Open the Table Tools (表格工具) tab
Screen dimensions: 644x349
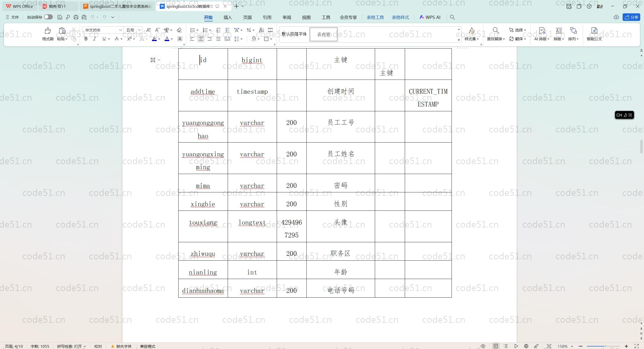tap(375, 17)
